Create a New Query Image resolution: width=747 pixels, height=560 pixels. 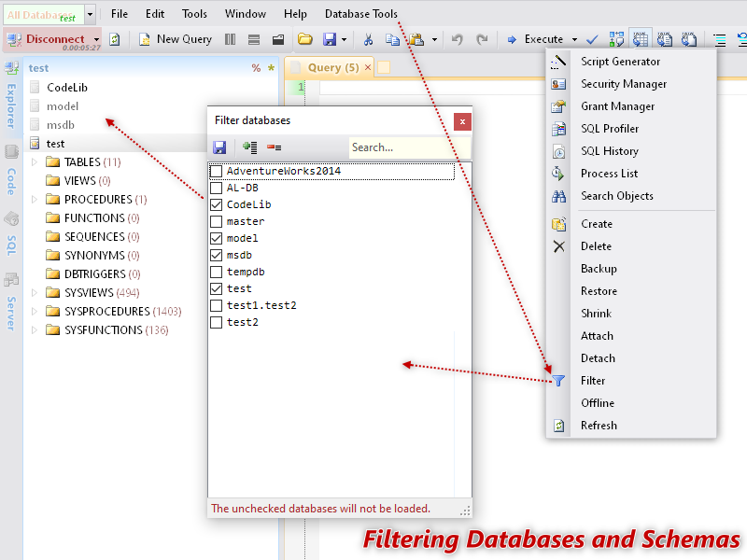(176, 39)
